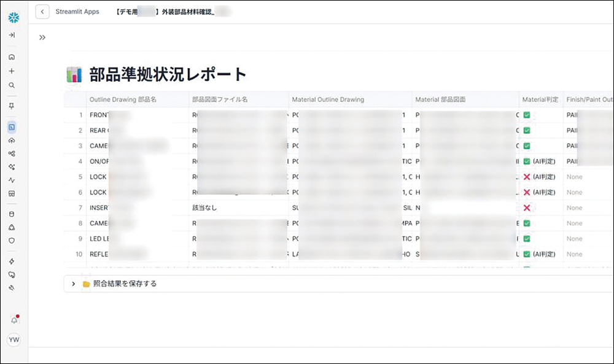Click the lightning bolt icon in sidebar
The width and height of the screenshot is (614, 364).
[12, 261]
